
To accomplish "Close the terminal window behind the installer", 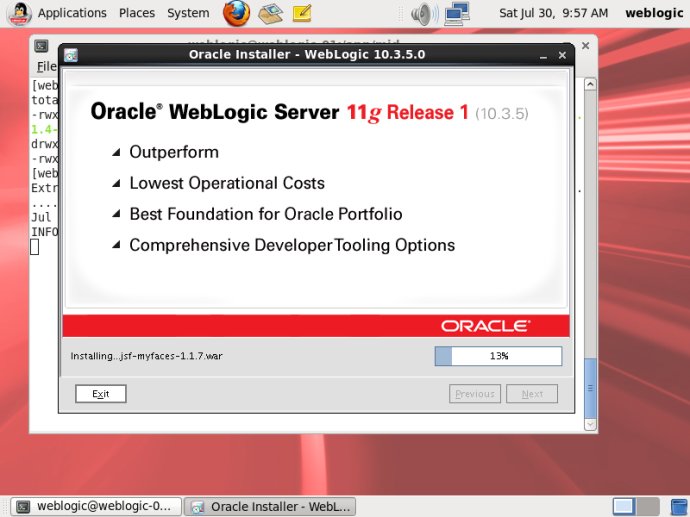I will pos(585,46).
